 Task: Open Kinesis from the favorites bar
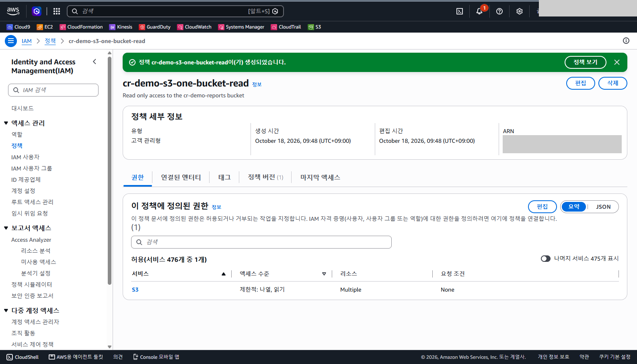pos(121,27)
